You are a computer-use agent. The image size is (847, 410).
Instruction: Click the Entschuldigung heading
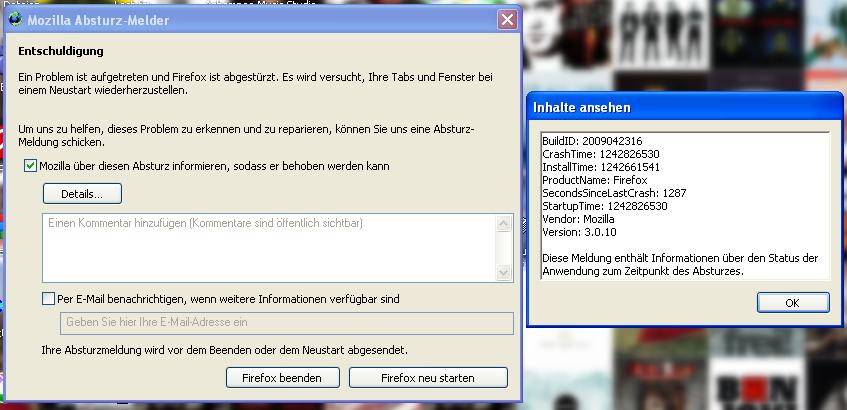pyautogui.click(x=60, y=51)
